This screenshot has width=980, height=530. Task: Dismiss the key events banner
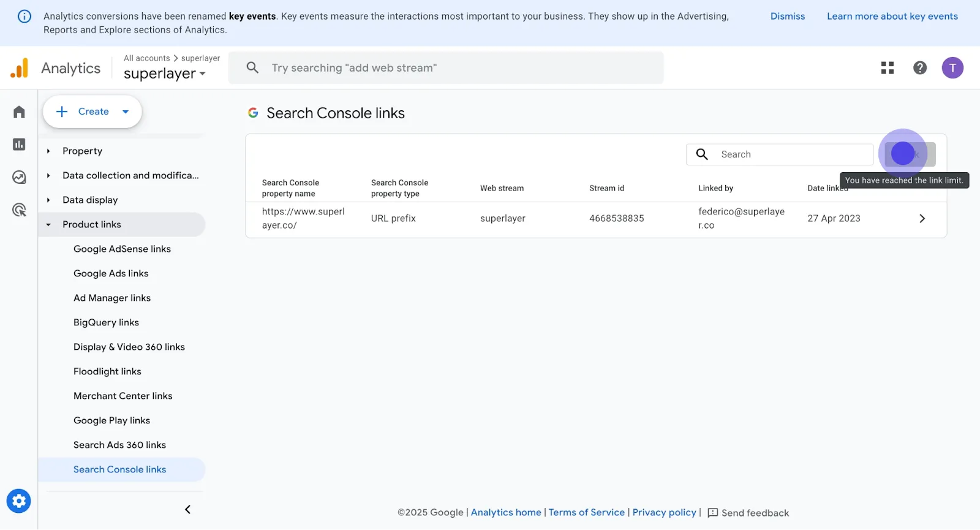coord(788,17)
